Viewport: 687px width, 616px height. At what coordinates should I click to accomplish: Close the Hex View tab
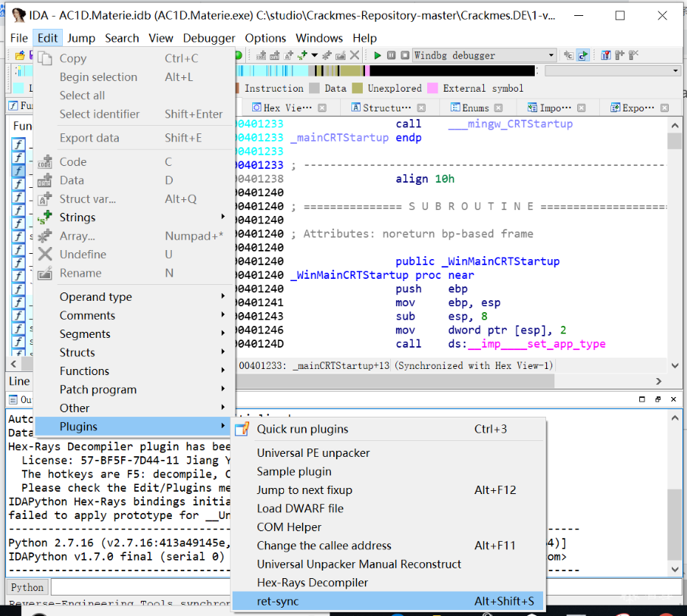(x=322, y=108)
